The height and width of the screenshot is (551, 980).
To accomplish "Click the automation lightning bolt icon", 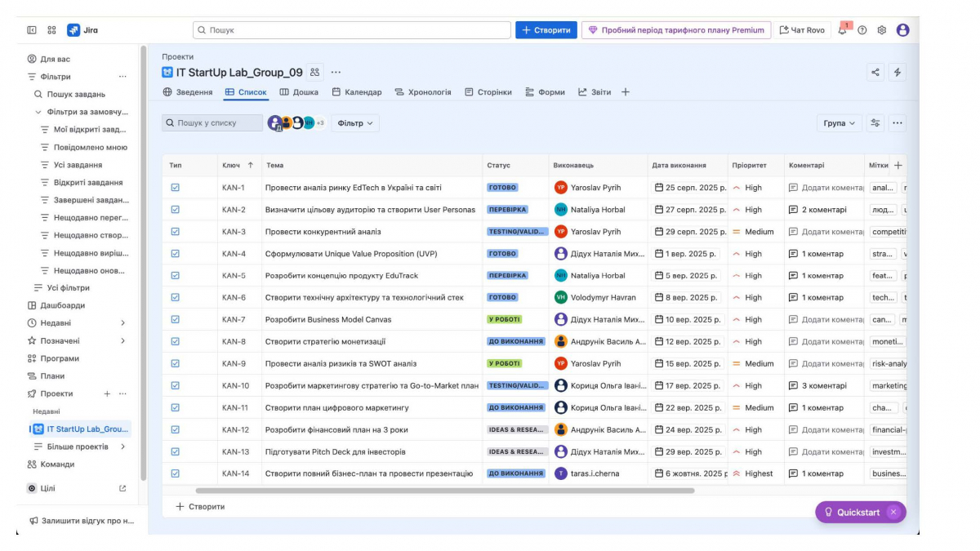I will coord(898,72).
